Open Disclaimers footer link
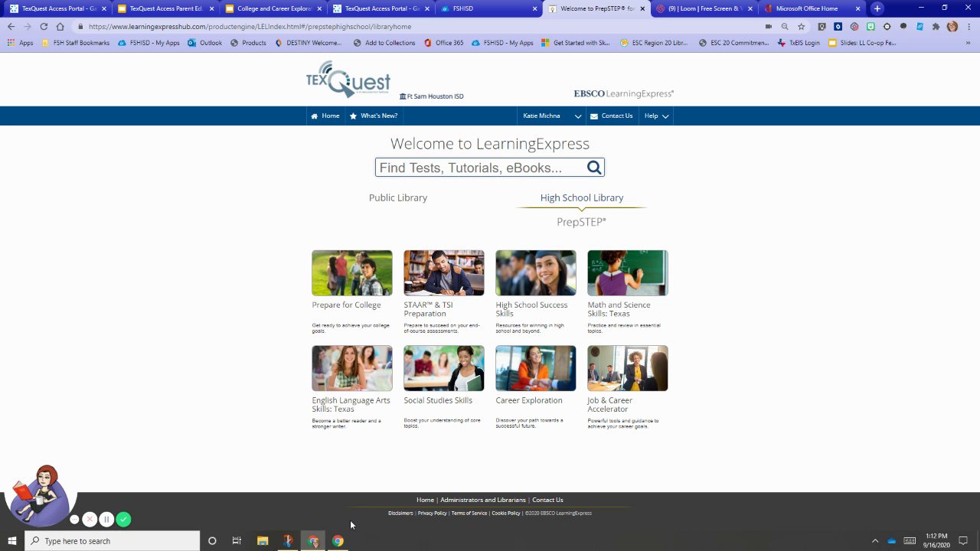The height and width of the screenshot is (551, 980). pos(400,514)
